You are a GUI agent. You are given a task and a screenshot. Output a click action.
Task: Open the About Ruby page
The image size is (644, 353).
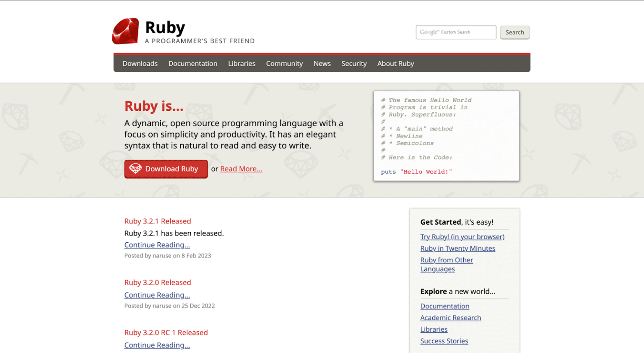pos(395,63)
